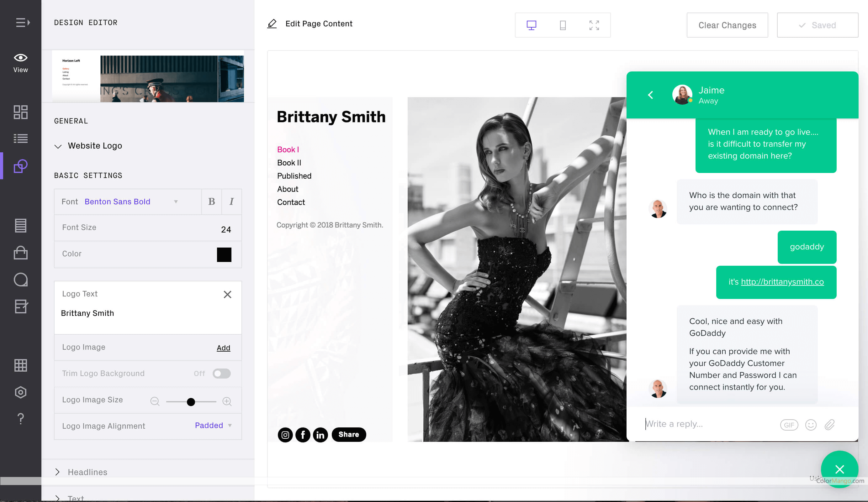Select the Published menu item

[x=294, y=176]
